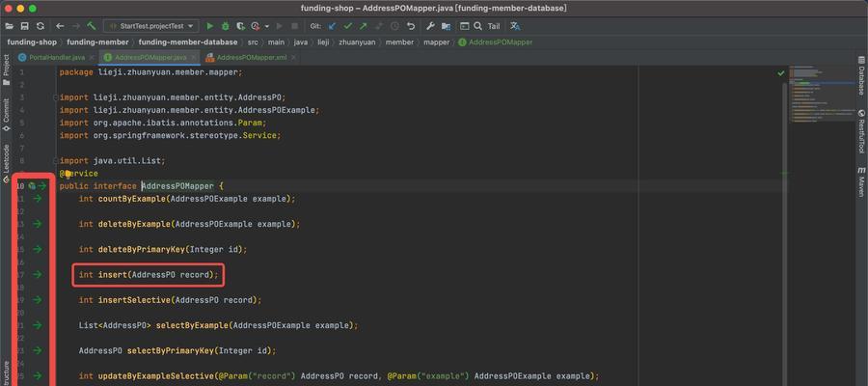
Task: Click the green gutter arrow beside insert(AddressPO record)
Action: click(38, 274)
